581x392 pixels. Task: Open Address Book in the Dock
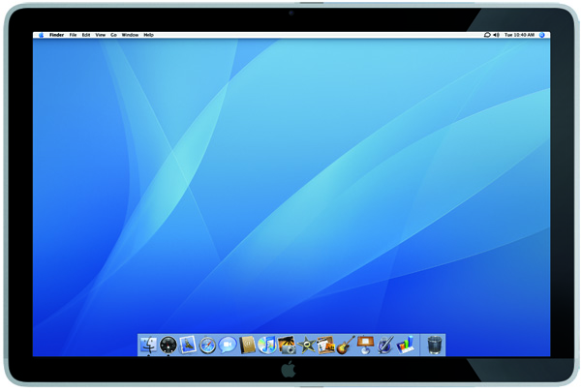pos(247,345)
